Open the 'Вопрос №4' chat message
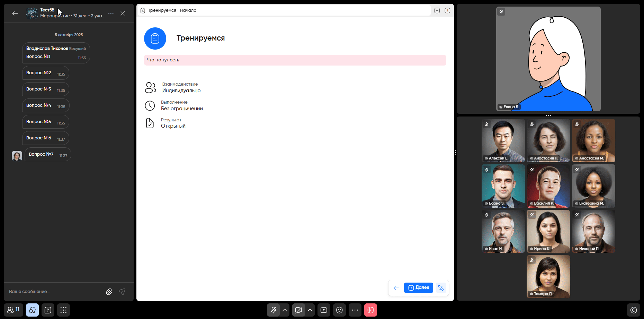 point(46,106)
